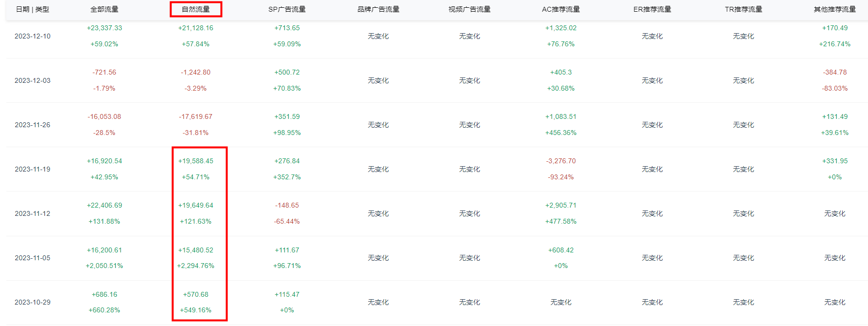
Task: Click the +54.71% natural traffic percentage
Action: (196, 177)
